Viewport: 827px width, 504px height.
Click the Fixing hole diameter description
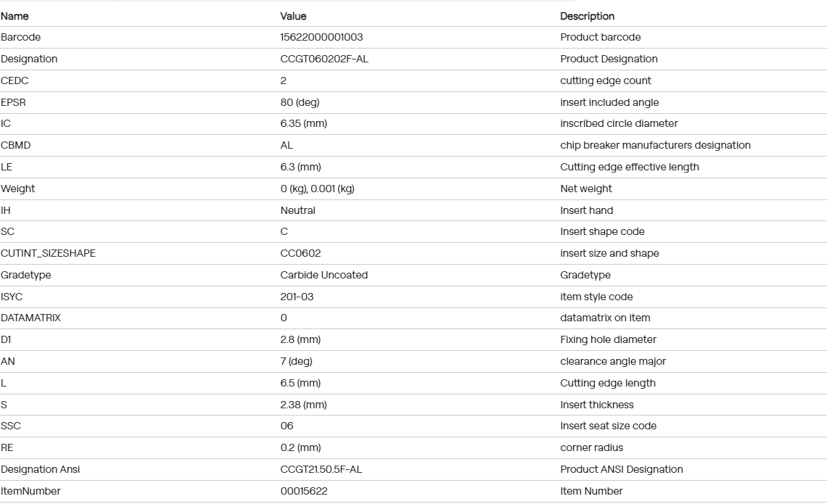click(608, 339)
